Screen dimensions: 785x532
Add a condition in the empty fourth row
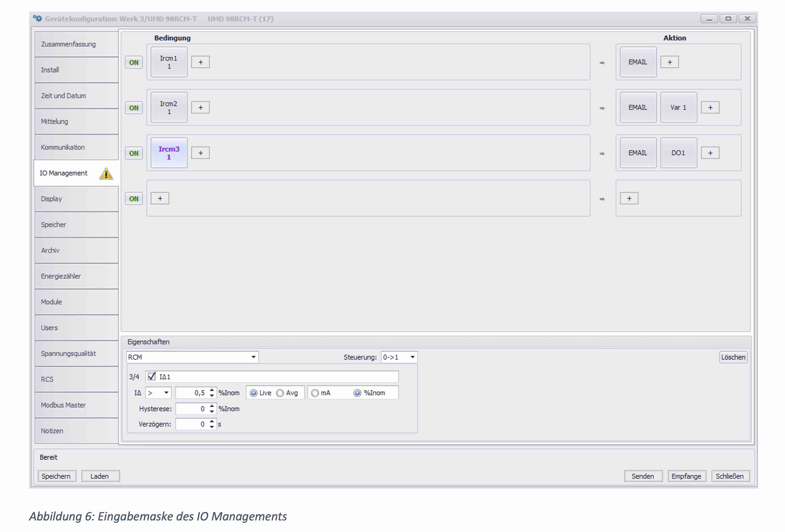click(x=160, y=198)
